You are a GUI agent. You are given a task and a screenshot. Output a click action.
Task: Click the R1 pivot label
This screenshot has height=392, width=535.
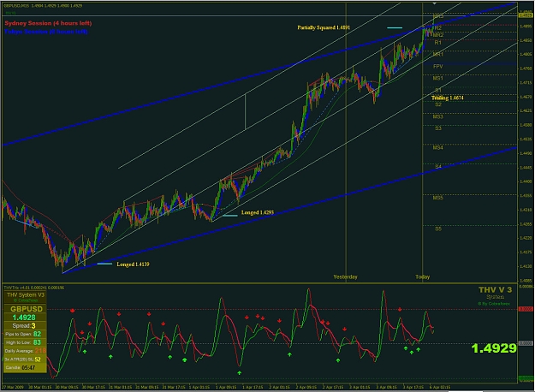coord(437,43)
